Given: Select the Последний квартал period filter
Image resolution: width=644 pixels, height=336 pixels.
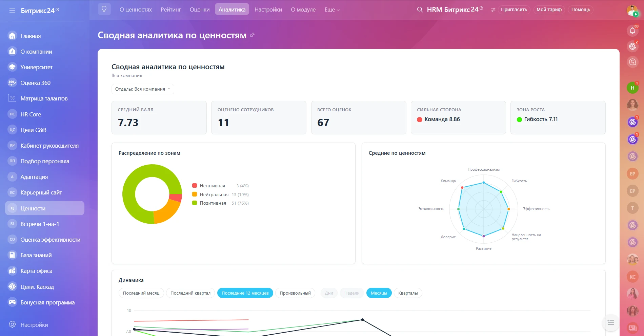Looking at the screenshot, I should point(190,293).
